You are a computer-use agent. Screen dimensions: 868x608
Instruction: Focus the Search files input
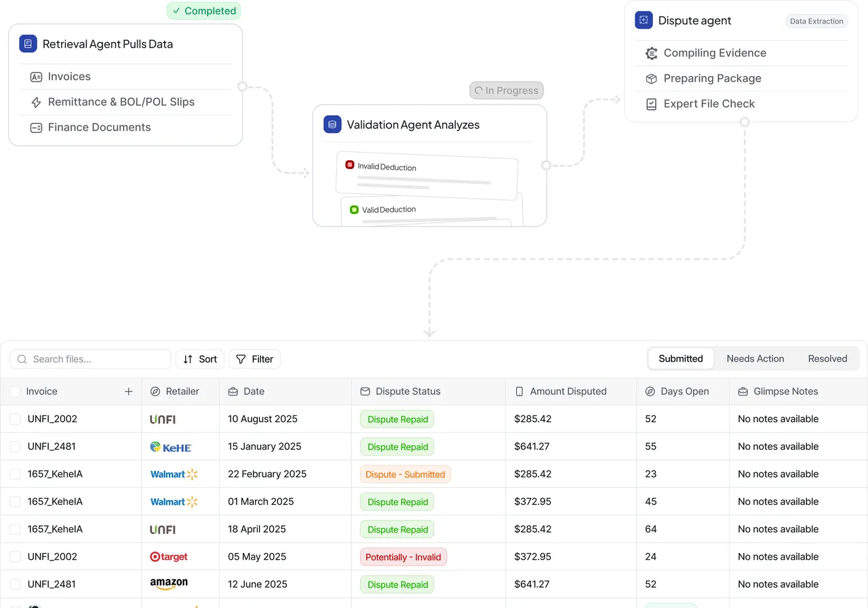pos(90,359)
